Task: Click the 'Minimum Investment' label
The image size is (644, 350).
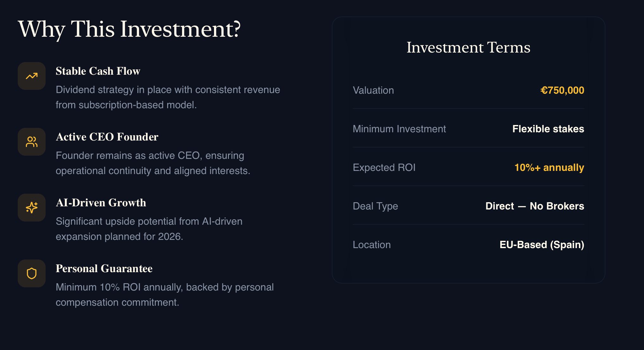Action: click(399, 129)
